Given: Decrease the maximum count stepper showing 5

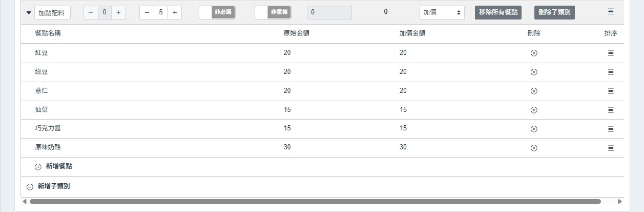Looking at the screenshot, I should (x=147, y=12).
